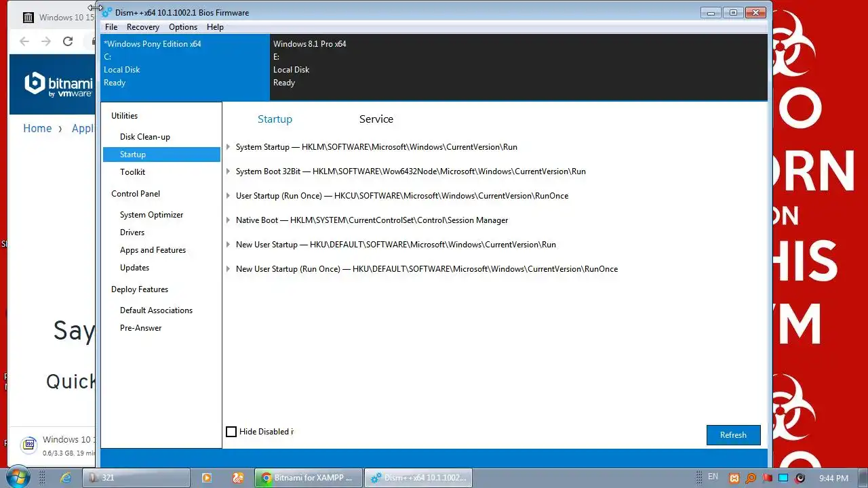Click the Refresh button
Image resolution: width=868 pixels, height=488 pixels.
pos(733,435)
